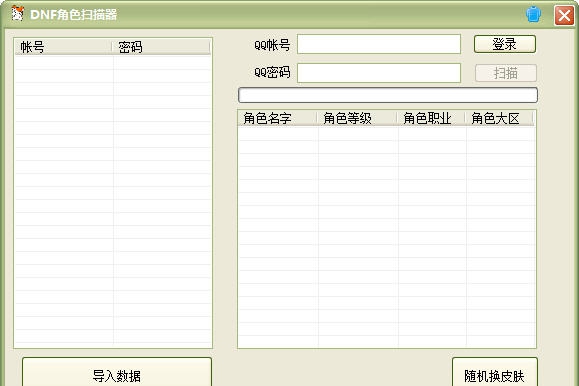Click the 扫描 button
The height and width of the screenshot is (386, 579).
click(506, 73)
